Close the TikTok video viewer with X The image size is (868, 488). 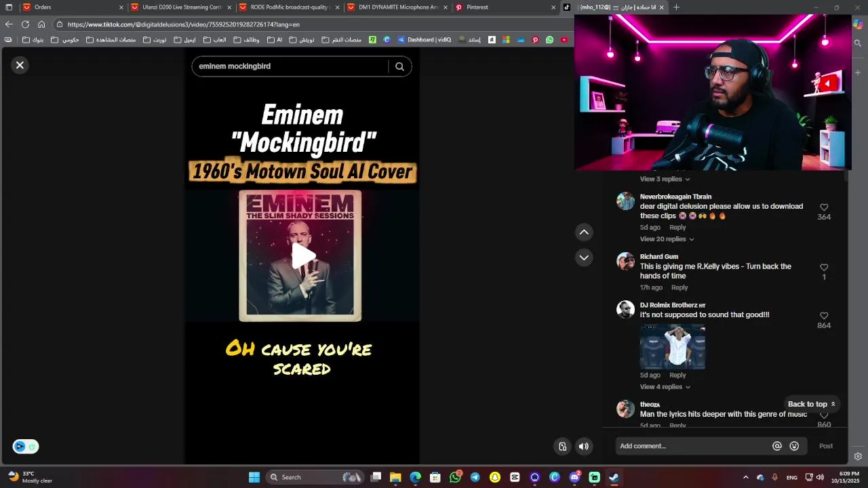[20, 65]
